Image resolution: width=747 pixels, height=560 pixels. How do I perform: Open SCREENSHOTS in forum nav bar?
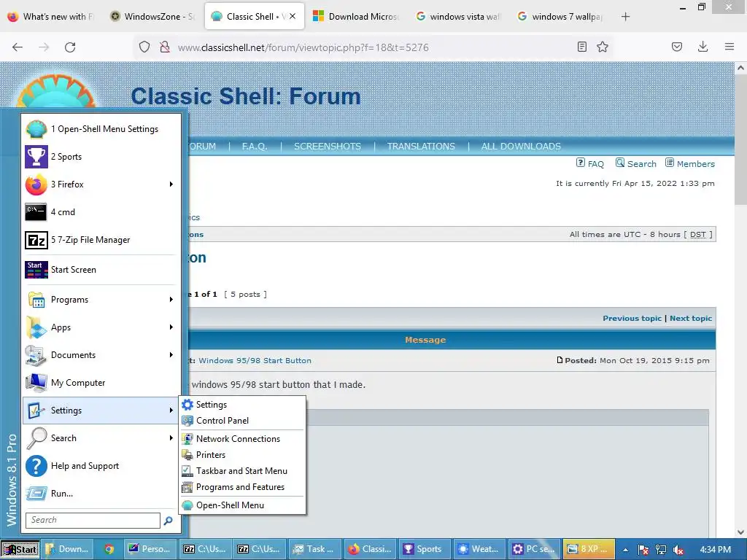pos(328,146)
